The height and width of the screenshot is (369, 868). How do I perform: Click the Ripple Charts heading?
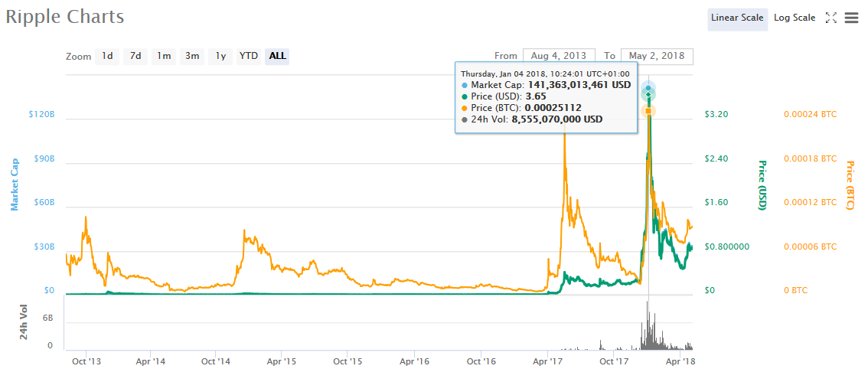tap(65, 17)
